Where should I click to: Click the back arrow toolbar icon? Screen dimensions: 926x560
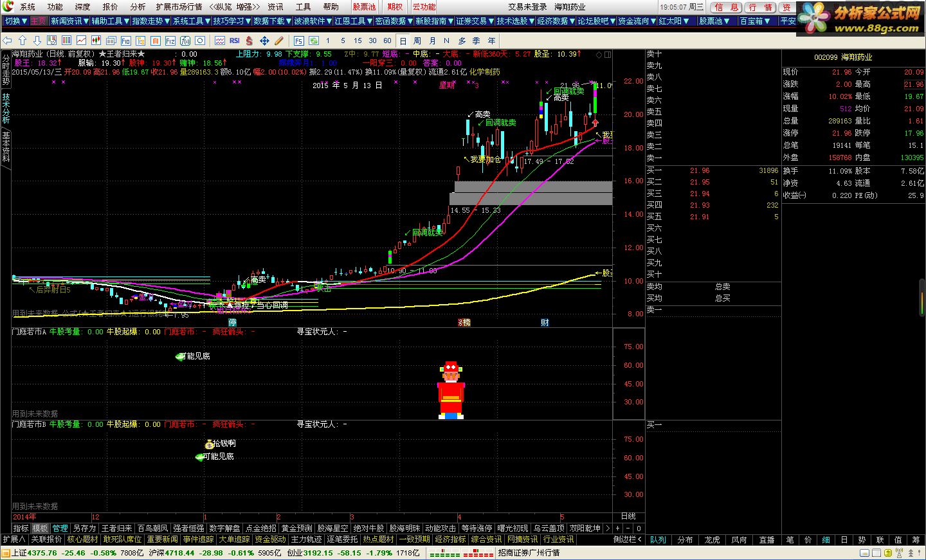[x=8, y=41]
